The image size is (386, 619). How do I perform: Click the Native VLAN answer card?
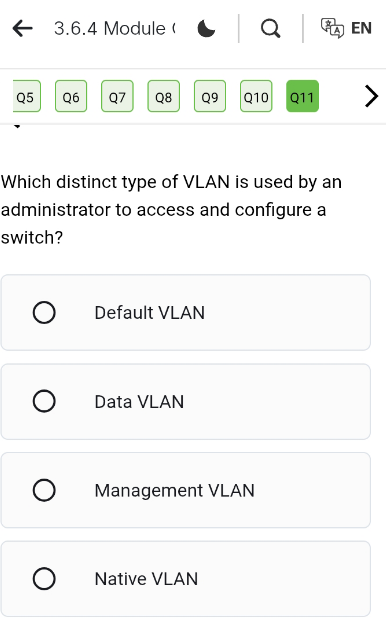[x=186, y=579]
